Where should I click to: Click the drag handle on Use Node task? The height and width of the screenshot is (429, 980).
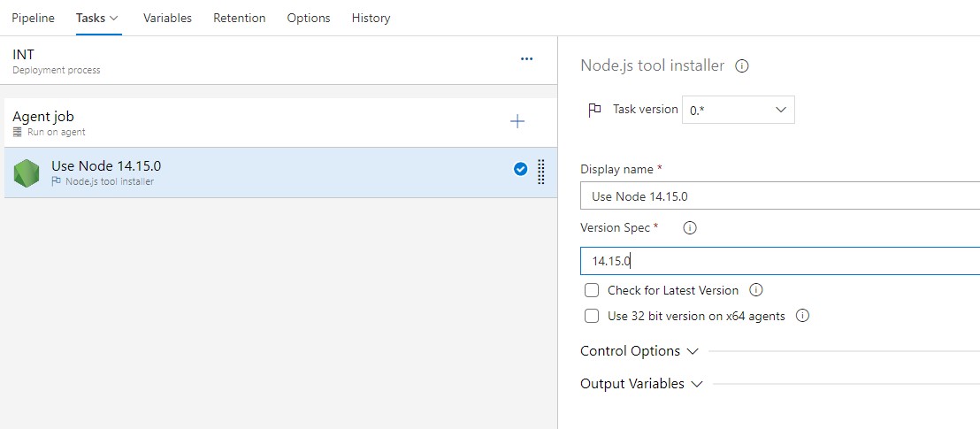pyautogui.click(x=541, y=172)
